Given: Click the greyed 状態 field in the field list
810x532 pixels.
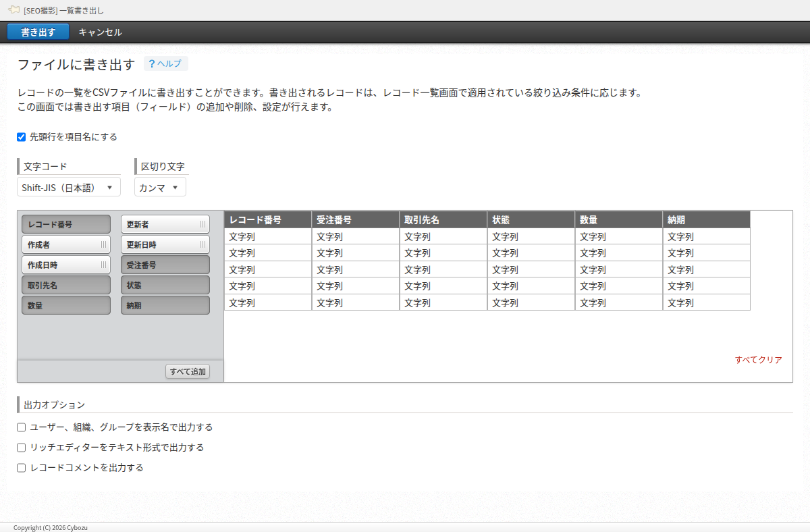Looking at the screenshot, I should [165, 285].
